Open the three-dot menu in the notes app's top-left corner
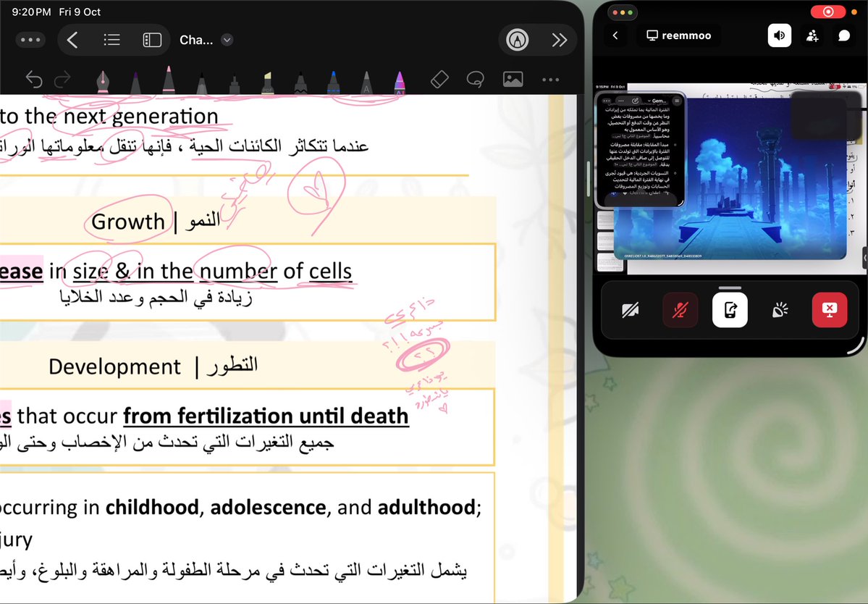Viewport: 868px width, 604px height. tap(30, 40)
